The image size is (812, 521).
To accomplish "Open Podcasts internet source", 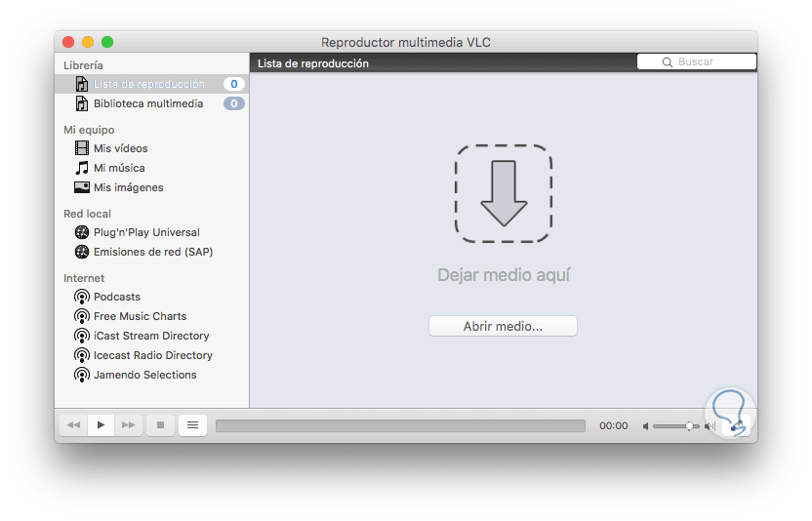I will [151, 297].
